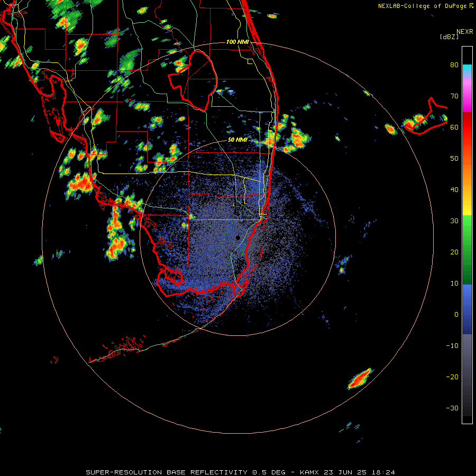Image resolution: width=476 pixels, height=476 pixels.
Task: Click the 100 NMI range ring label
Action: tap(237, 42)
